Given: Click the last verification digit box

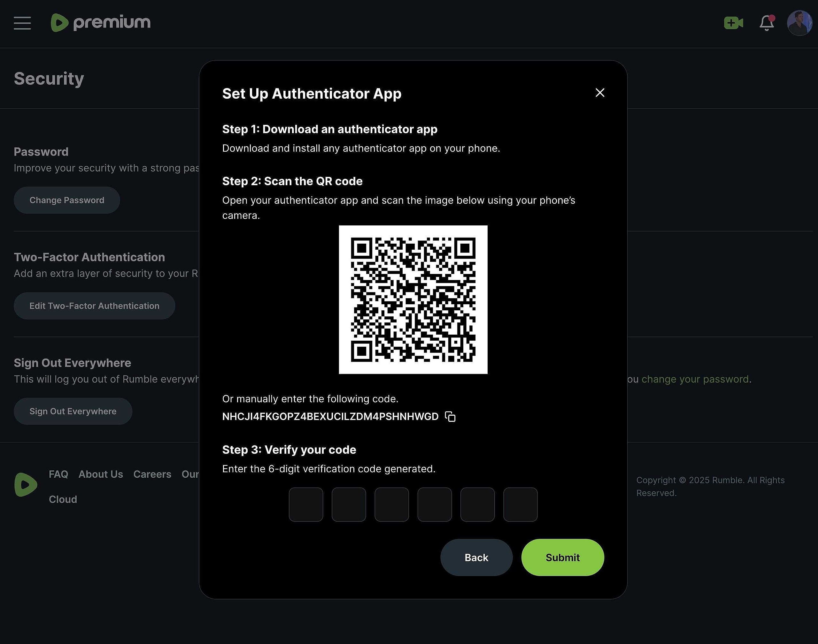Looking at the screenshot, I should point(520,504).
